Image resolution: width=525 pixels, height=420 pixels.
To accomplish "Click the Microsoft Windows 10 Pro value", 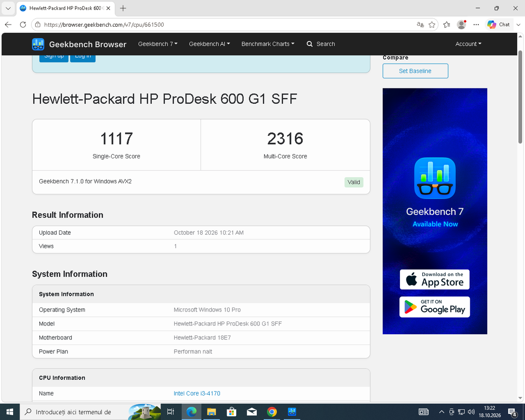I will [x=207, y=310].
